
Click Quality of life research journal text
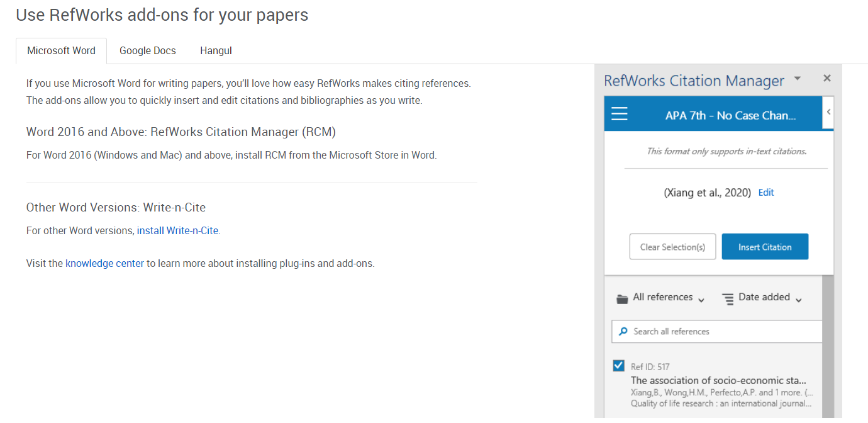pyautogui.click(x=721, y=403)
